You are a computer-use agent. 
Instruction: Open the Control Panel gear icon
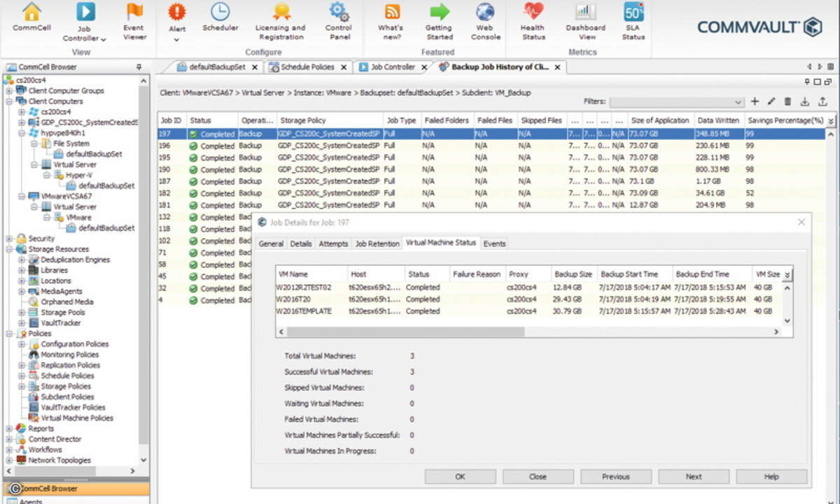point(339,12)
